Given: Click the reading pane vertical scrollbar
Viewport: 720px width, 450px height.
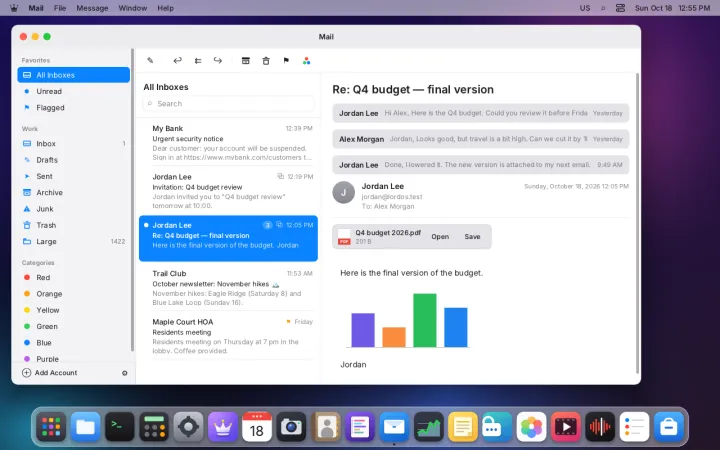Looking at the screenshot, I should pyautogui.click(x=637, y=224).
